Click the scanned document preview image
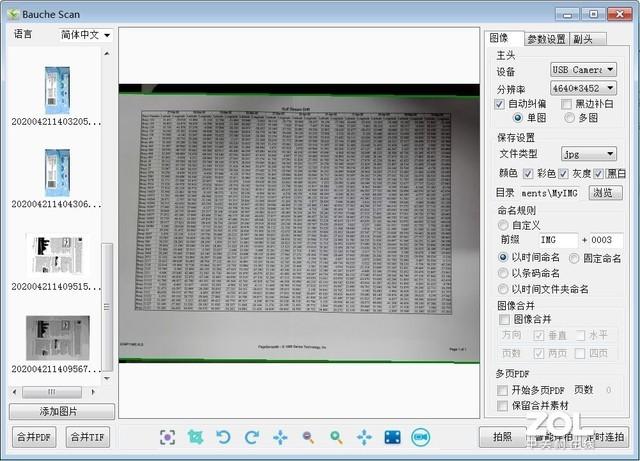The image size is (640, 461). coord(299,223)
